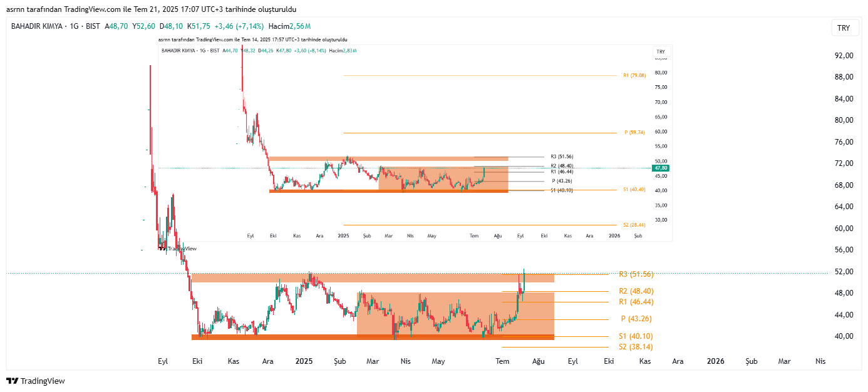Open the small TRY currency box in the inset chart

661,51
